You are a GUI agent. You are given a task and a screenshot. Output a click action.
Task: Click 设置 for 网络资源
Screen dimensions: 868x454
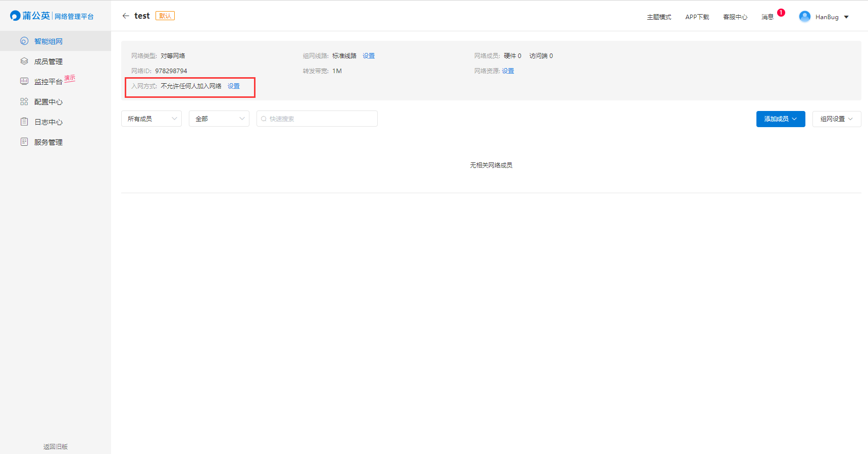point(508,71)
